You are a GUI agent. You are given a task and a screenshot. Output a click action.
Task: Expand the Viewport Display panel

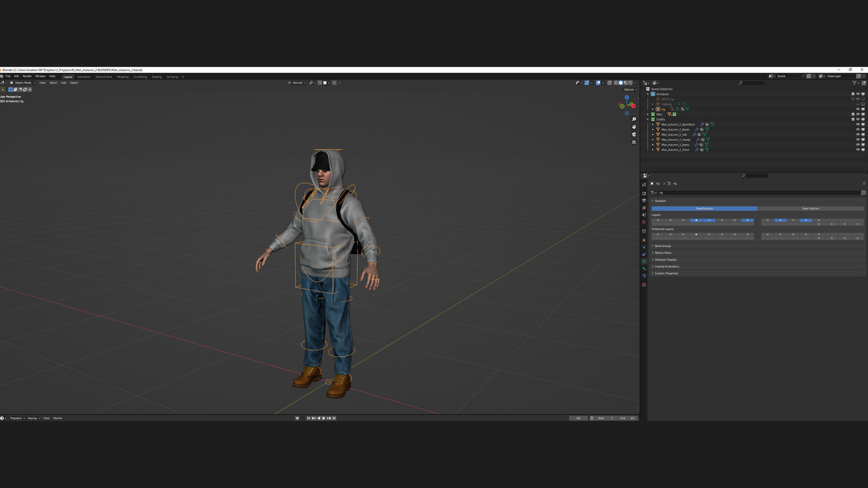coord(665,259)
